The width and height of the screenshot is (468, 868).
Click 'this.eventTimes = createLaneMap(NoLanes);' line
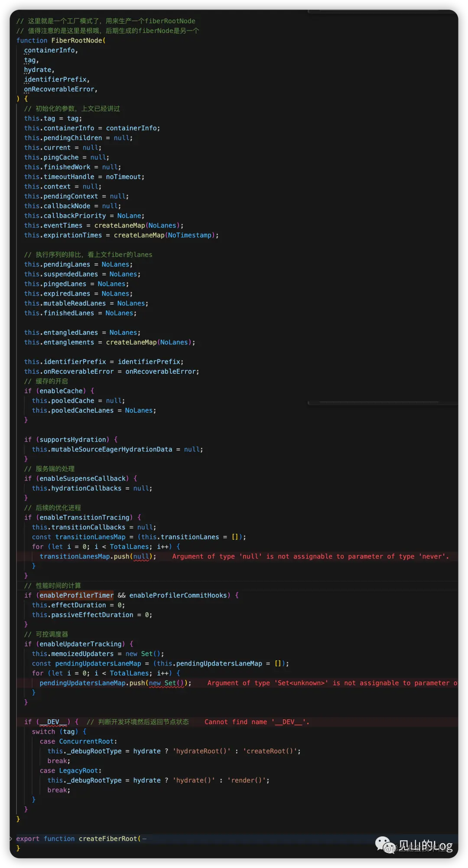click(x=104, y=225)
